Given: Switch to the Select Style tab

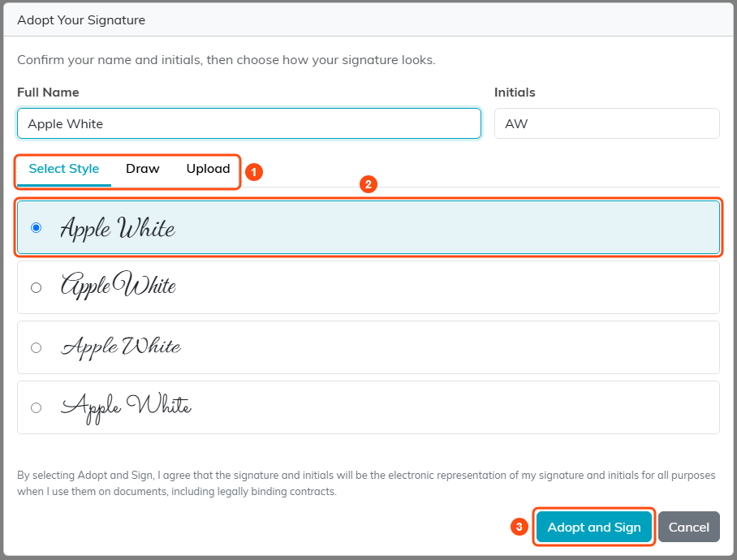Looking at the screenshot, I should (x=64, y=169).
